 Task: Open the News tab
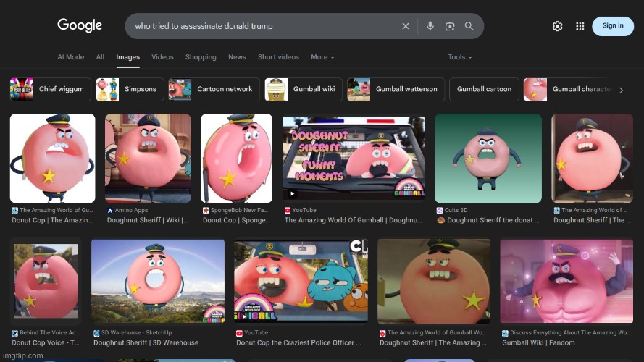pyautogui.click(x=237, y=57)
